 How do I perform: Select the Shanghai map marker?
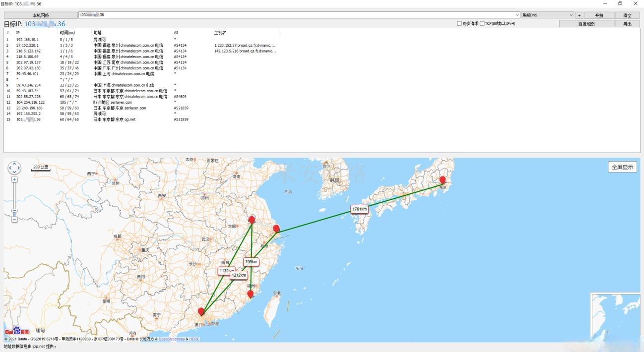click(x=276, y=229)
